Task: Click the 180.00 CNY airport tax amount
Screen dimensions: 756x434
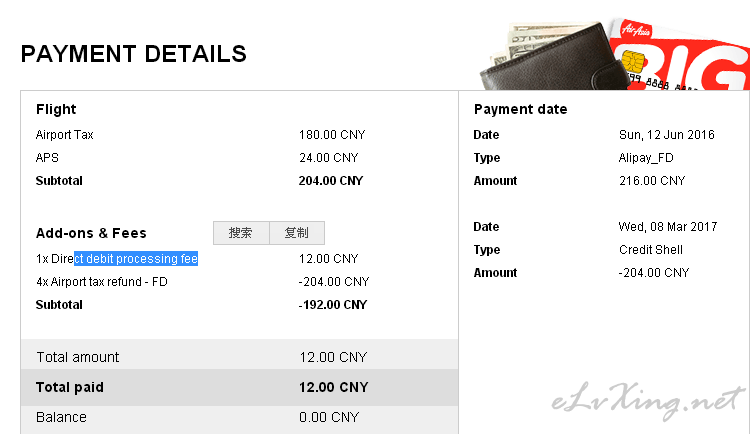Action: pos(332,135)
